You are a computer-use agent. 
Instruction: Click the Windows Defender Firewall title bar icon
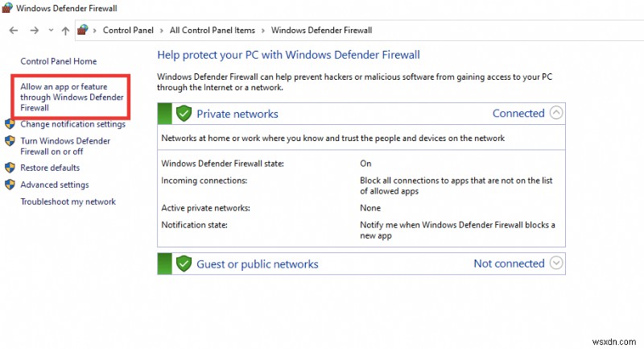pos(8,9)
